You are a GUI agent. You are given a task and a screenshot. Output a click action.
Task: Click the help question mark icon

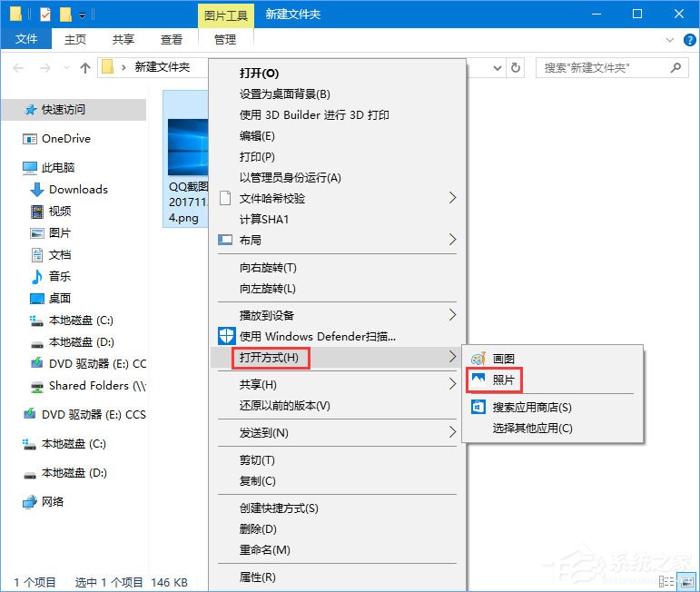click(689, 40)
